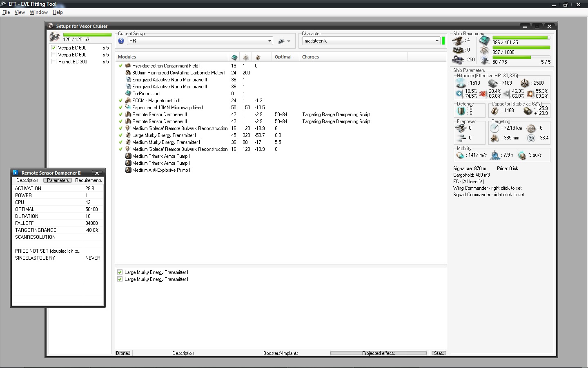Click the missile firepower icon
Image resolution: width=588 pixels, height=368 pixels.
point(461,138)
